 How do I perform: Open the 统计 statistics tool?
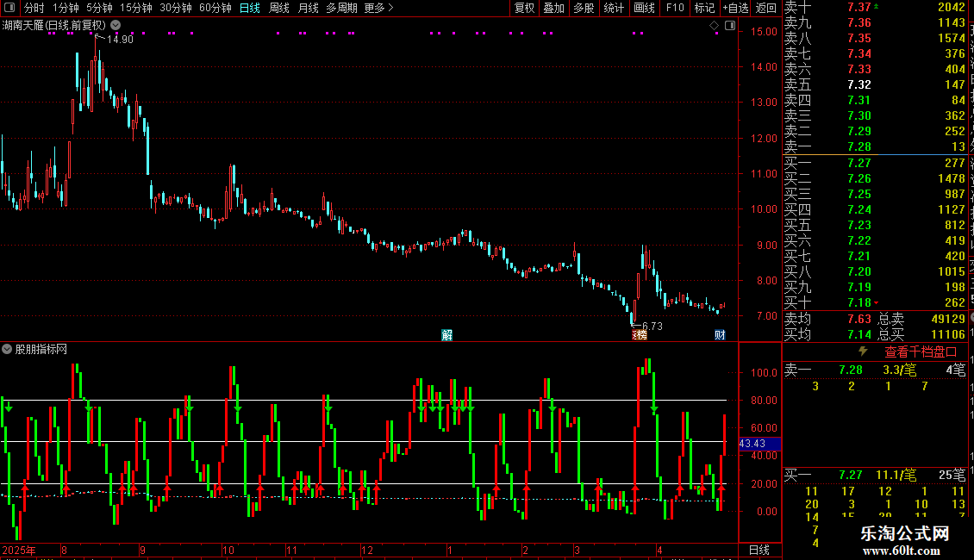pyautogui.click(x=614, y=8)
